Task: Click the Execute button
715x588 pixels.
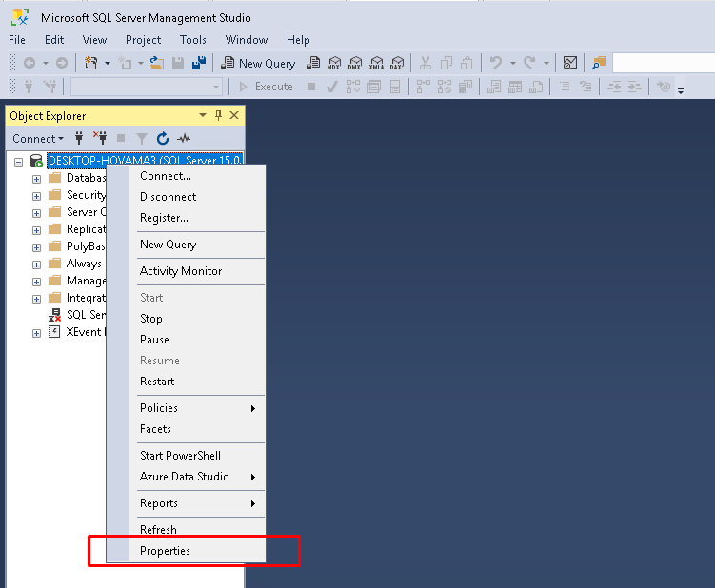Action: (x=266, y=87)
